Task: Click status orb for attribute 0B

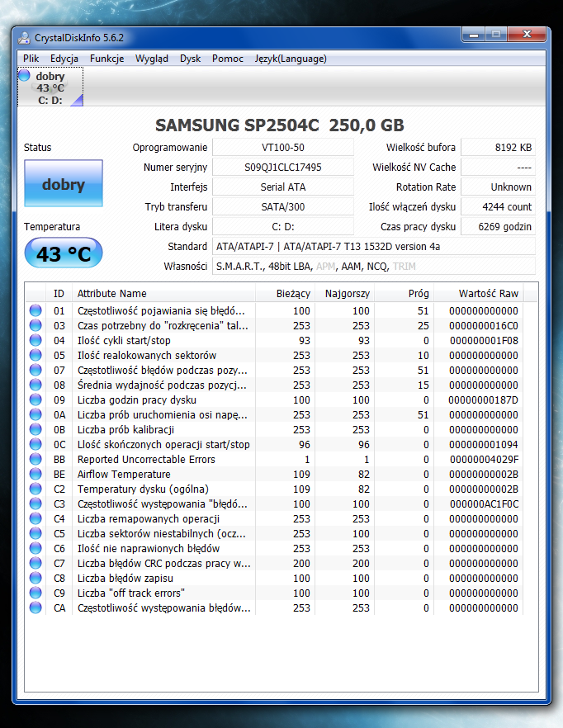Action: pos(35,429)
